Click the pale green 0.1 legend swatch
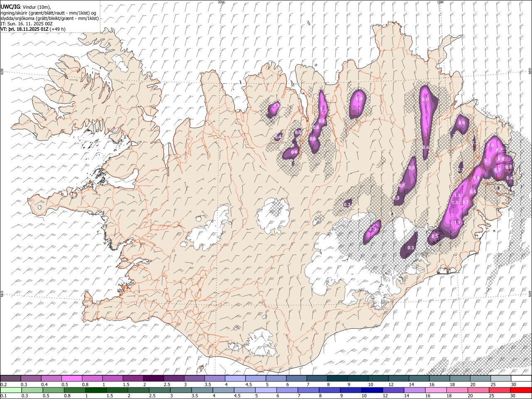 point(11,390)
